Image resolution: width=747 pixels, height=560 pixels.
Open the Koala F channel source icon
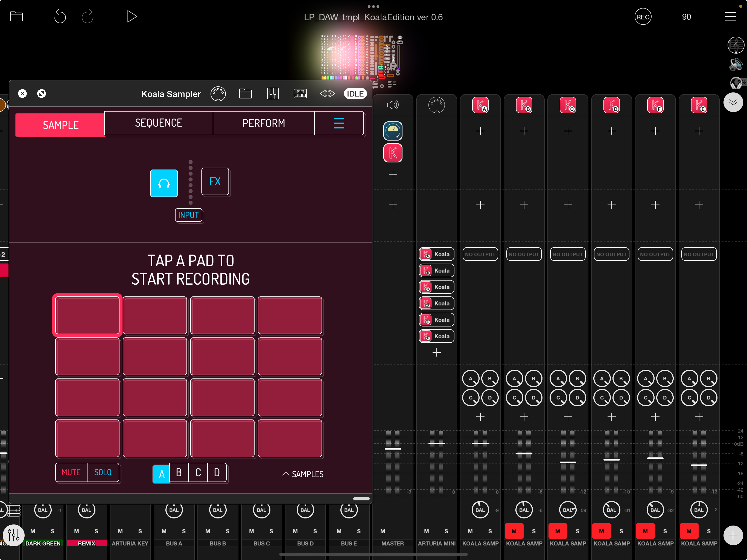click(655, 105)
